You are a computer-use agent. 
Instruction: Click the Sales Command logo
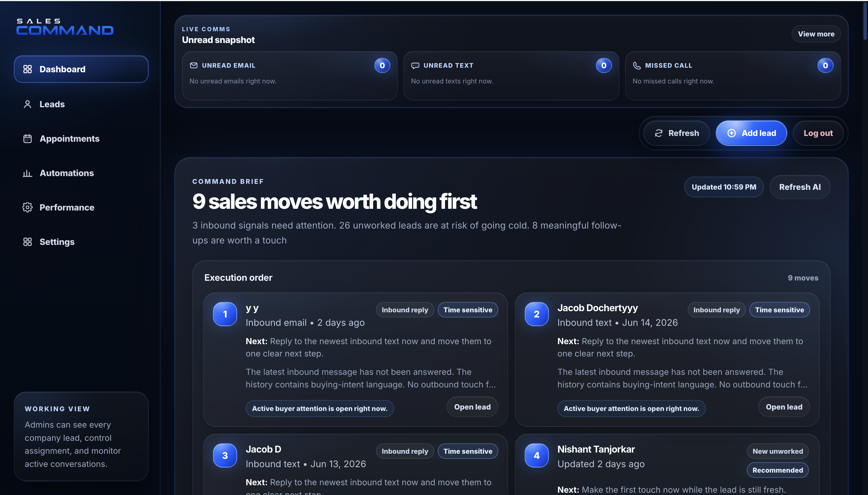[x=65, y=27]
